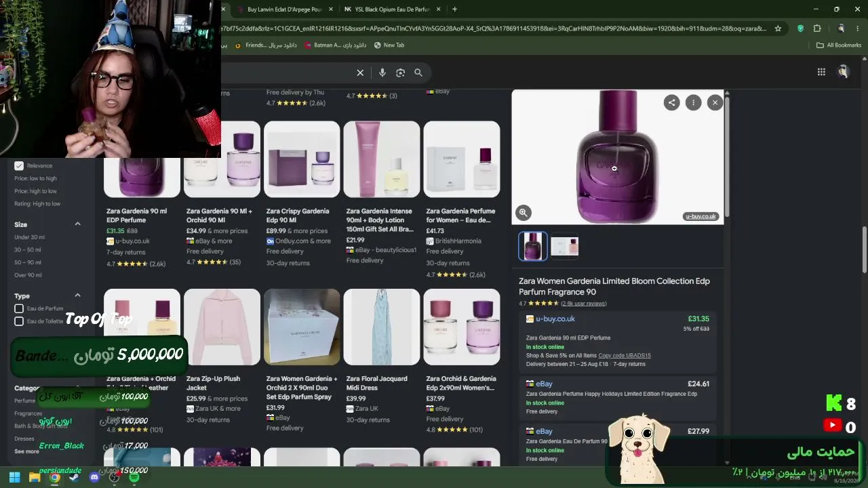Filter size 30 – 50 ml
This screenshot has width=868, height=488.
pyautogui.click(x=28, y=250)
